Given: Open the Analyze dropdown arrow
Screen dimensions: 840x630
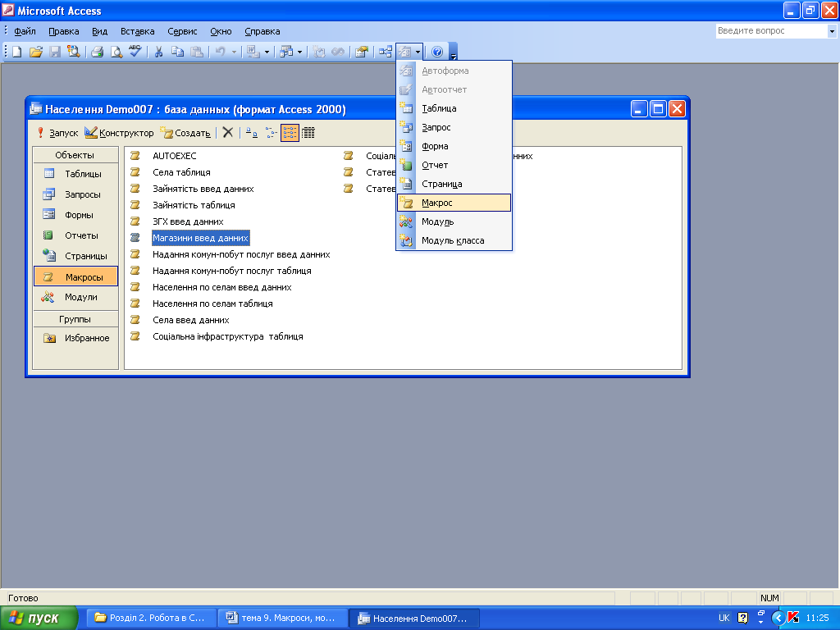Looking at the screenshot, I should (x=300, y=52).
